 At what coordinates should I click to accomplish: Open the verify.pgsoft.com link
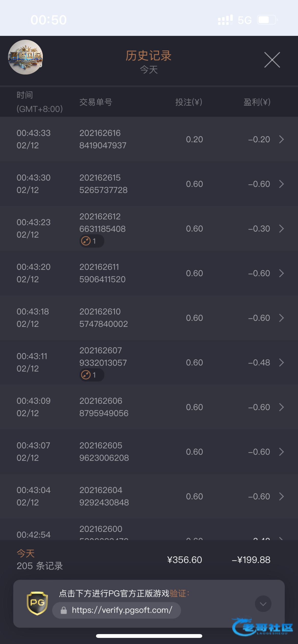pos(122,610)
